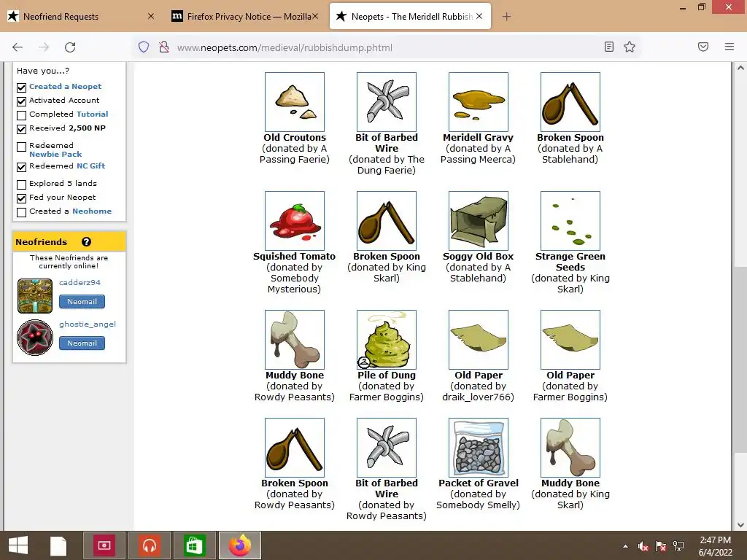Viewport: 747px width, 560px height.
Task: Select Bit of Barbed Wire from Rowdy Peasants
Action: click(387, 448)
